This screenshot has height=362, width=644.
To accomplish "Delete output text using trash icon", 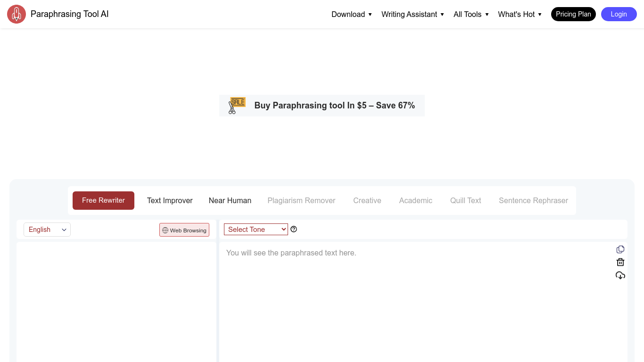I will click(x=620, y=263).
